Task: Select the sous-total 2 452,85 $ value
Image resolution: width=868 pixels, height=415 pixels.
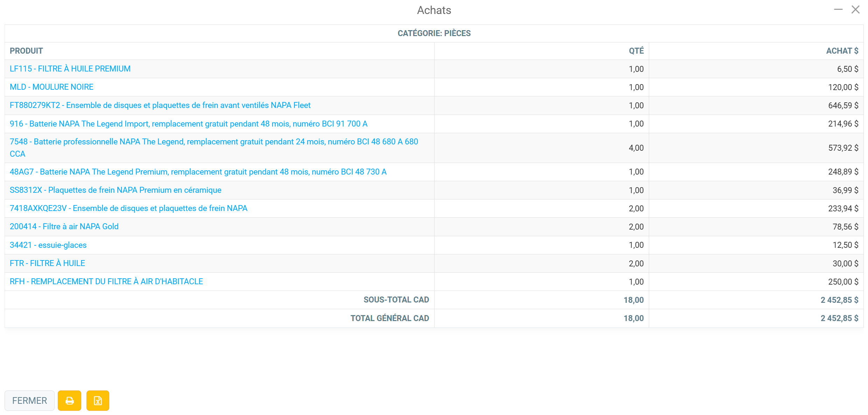Action: click(839, 300)
